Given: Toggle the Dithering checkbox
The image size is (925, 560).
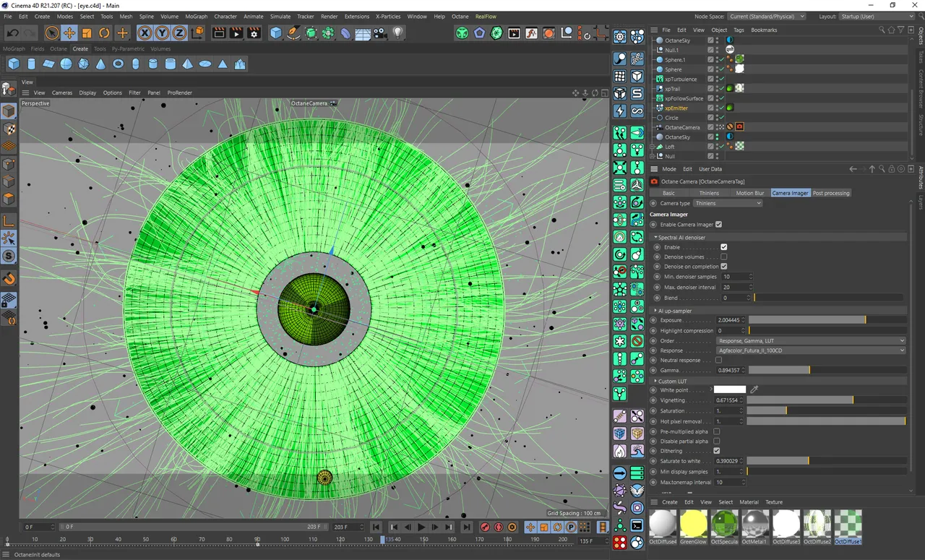Looking at the screenshot, I should [717, 451].
